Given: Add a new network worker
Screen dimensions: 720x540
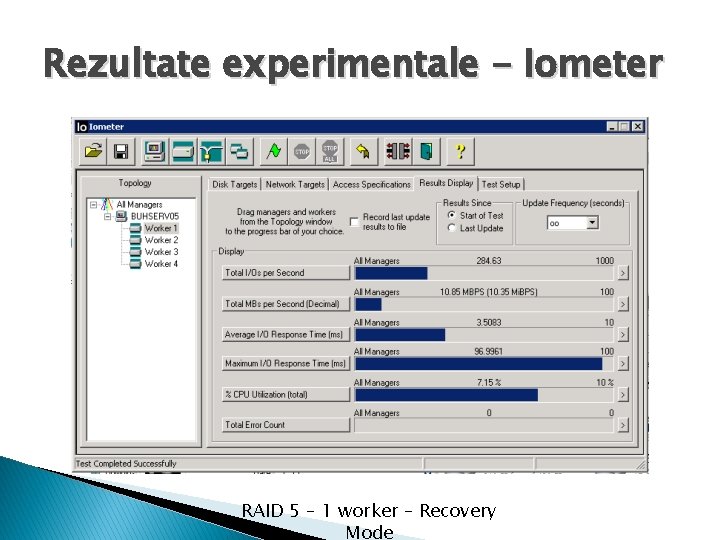Looking at the screenshot, I should point(211,151).
